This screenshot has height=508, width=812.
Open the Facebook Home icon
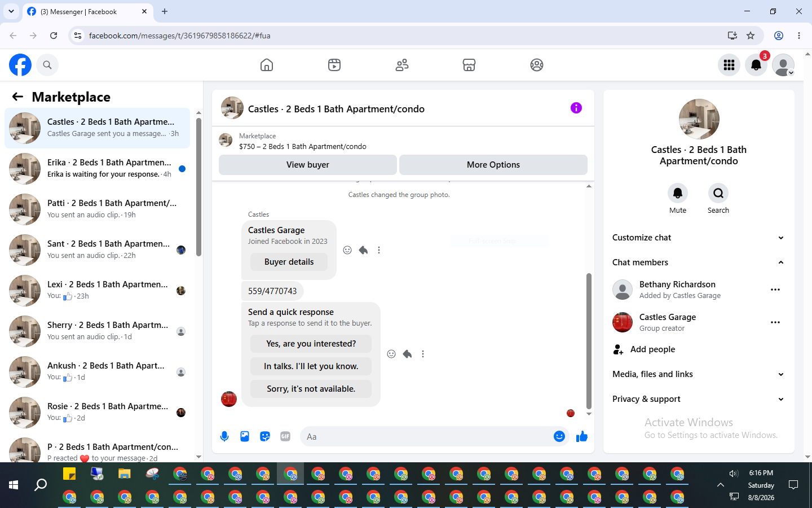pos(267,65)
